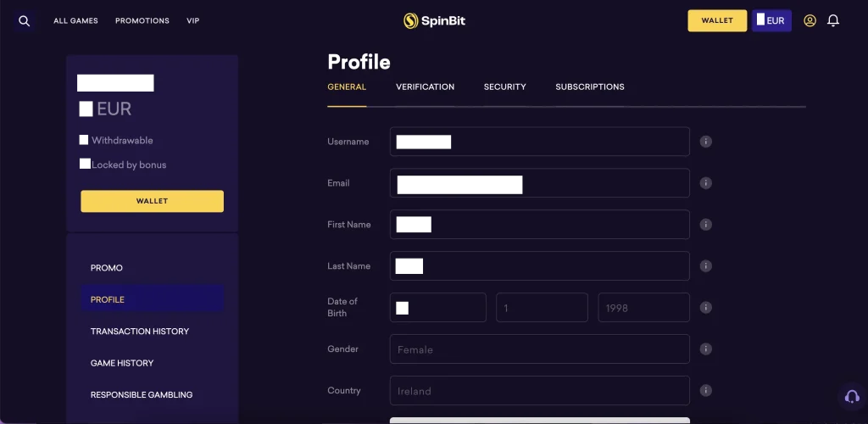Open the Country field showing Ireland
868x424 pixels.
[x=540, y=391]
